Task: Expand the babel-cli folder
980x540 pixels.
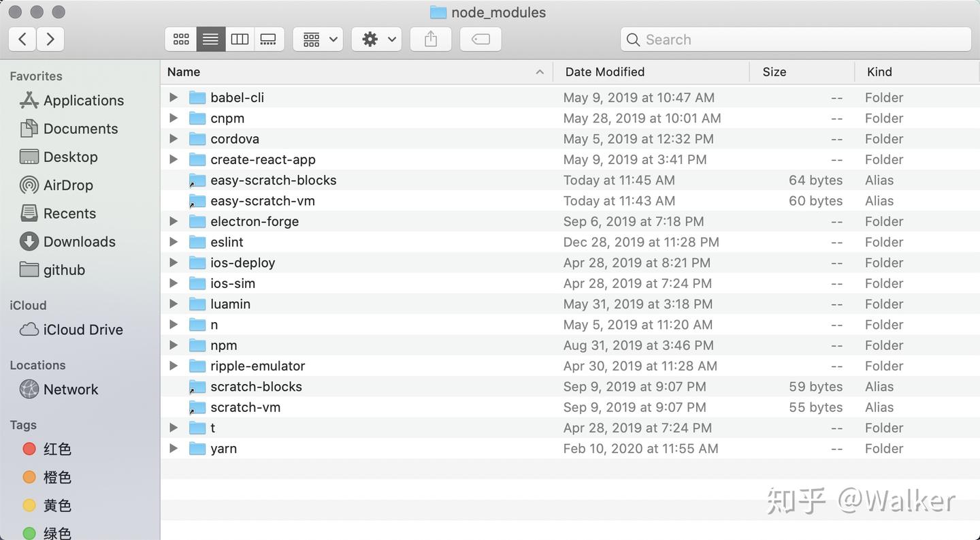Action: [x=174, y=97]
